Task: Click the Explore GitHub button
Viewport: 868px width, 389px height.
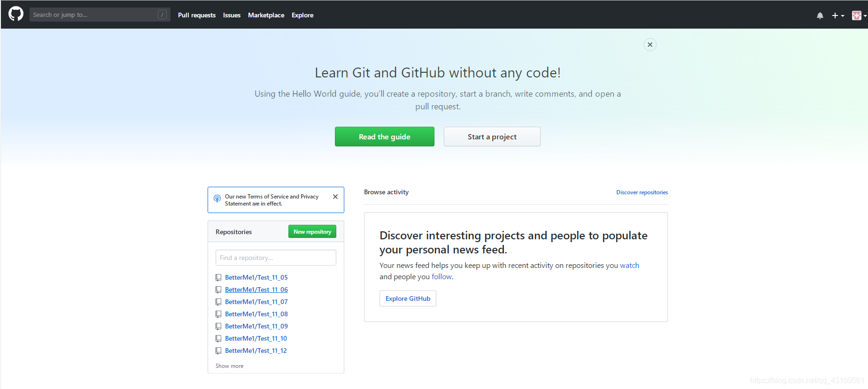Action: 408,298
